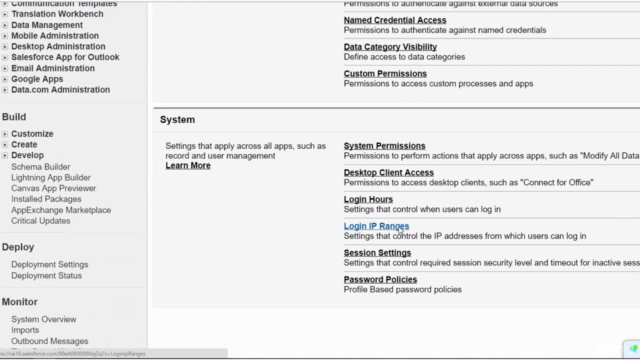This screenshot has height=360, width=640.
Task: Open Installed Packages link
Action: [x=46, y=199]
